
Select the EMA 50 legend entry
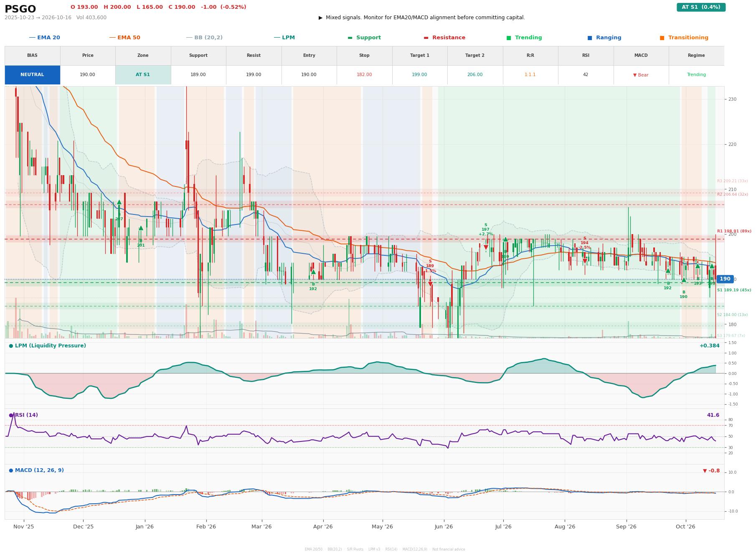pyautogui.click(x=124, y=38)
